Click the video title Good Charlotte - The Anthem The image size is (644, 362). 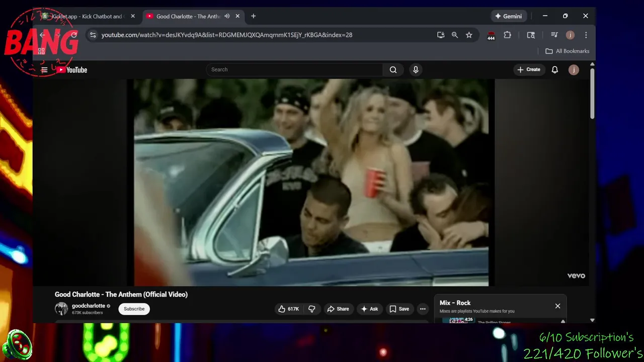click(121, 295)
